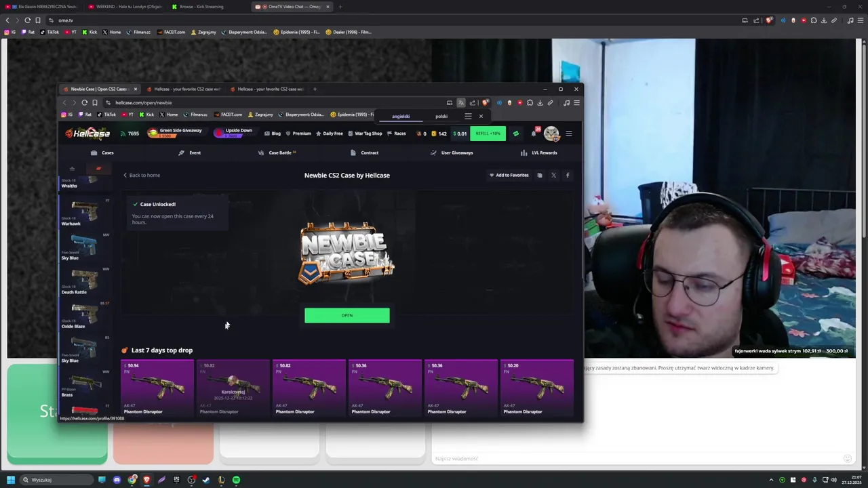Screen dimensions: 868x488
Task: Click REFILL +10% button
Action: (488, 134)
